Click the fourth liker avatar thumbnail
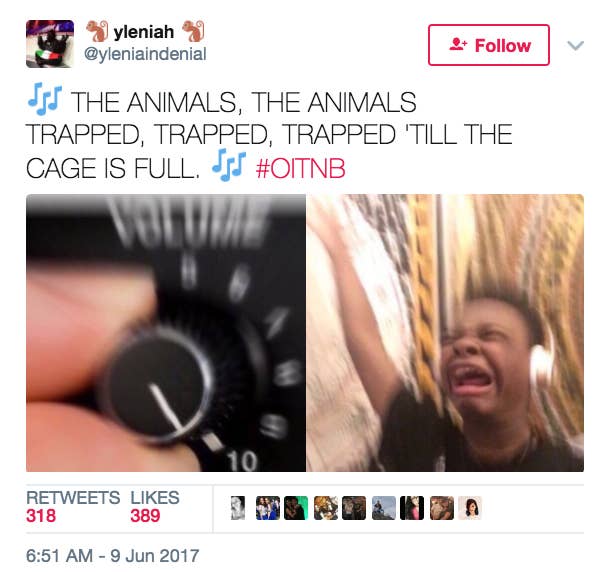Viewport: 598px width, 572px height. (x=326, y=508)
